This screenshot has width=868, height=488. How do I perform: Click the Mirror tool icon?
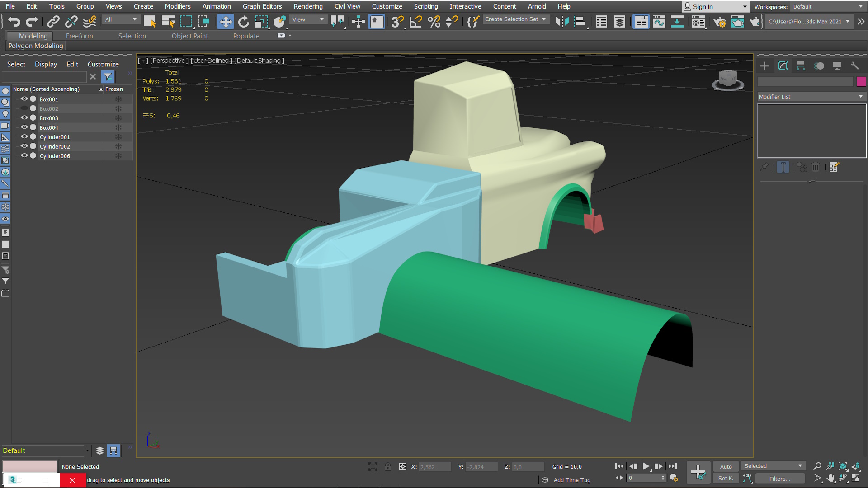point(561,21)
